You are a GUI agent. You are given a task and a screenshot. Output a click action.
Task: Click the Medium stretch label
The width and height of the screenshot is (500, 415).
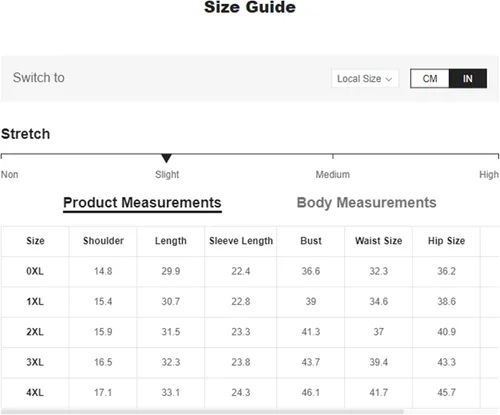[x=333, y=174]
